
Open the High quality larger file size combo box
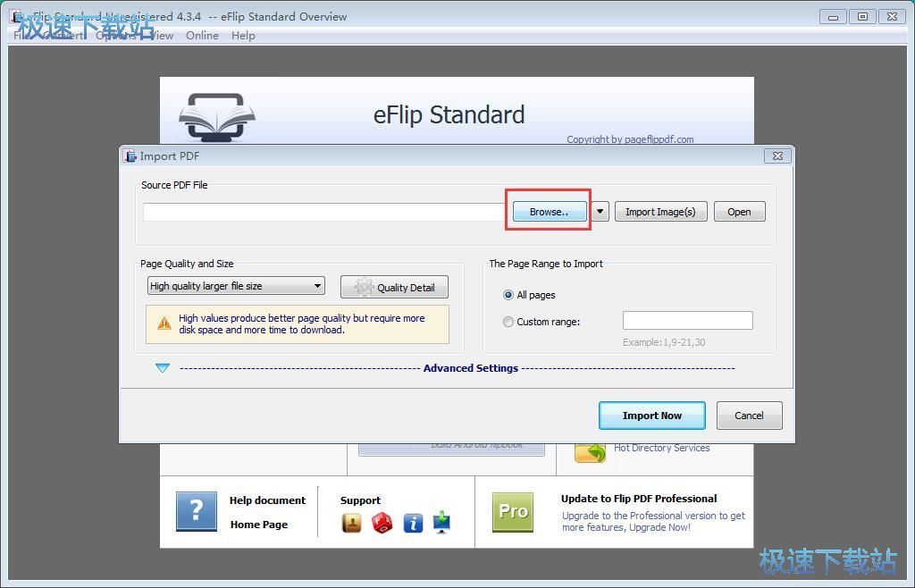236,286
